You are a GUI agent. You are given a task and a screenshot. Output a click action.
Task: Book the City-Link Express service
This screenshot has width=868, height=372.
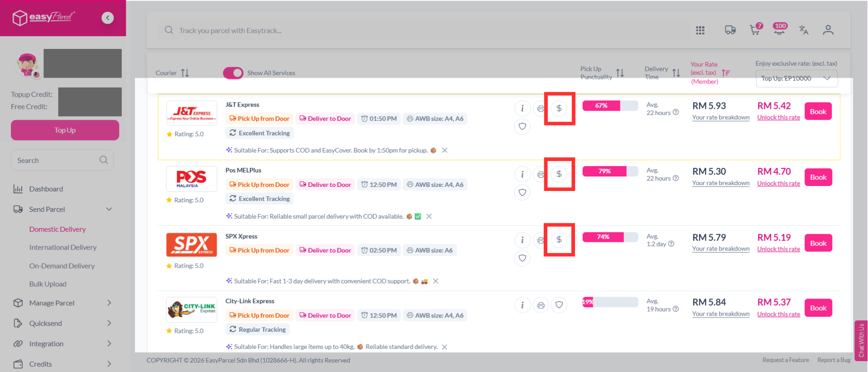coord(818,308)
